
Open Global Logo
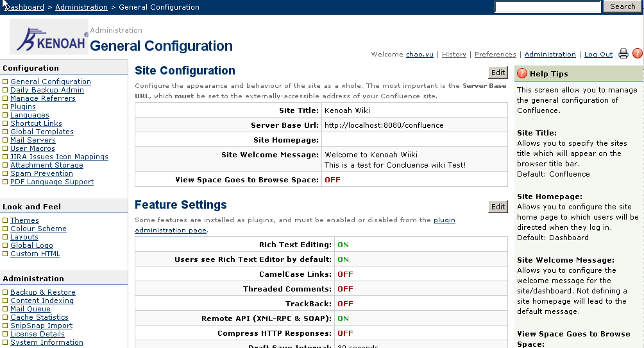31,245
